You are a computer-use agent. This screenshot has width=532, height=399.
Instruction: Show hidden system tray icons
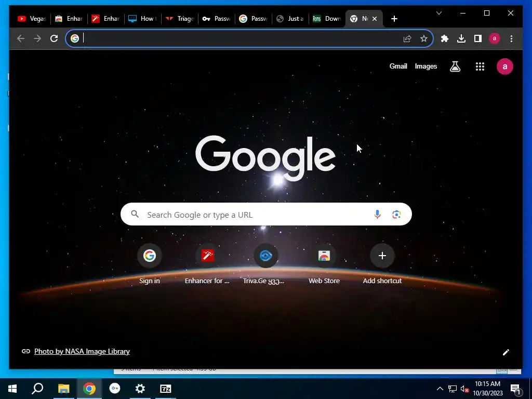pyautogui.click(x=440, y=389)
